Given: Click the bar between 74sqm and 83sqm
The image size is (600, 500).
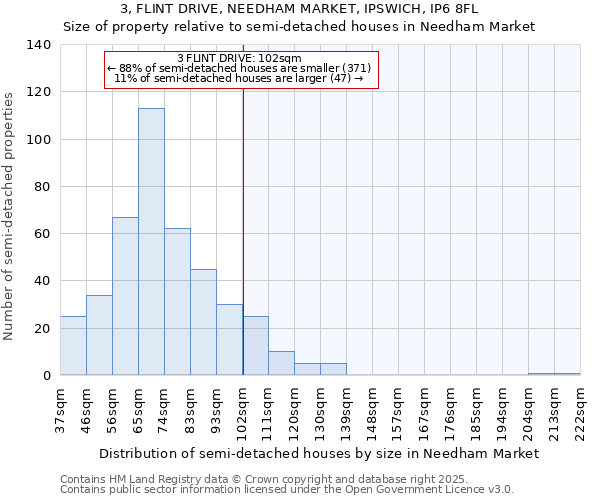Looking at the screenshot, I should (177, 302).
